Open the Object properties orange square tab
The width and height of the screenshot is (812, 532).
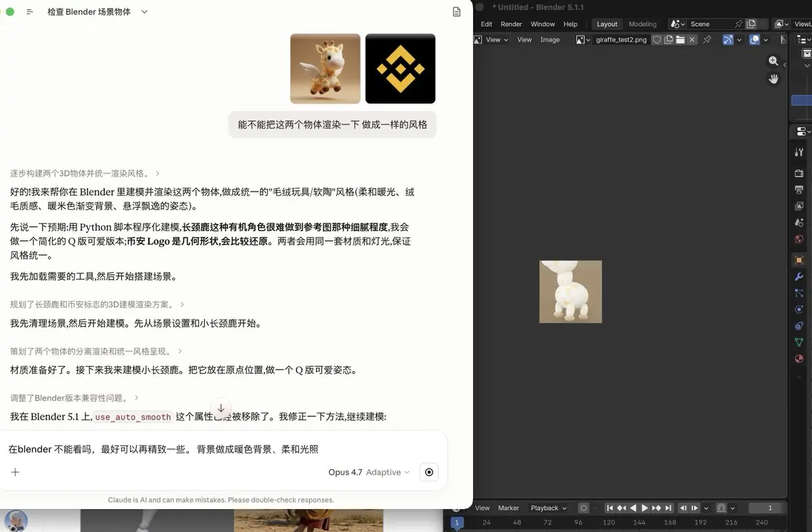click(799, 260)
